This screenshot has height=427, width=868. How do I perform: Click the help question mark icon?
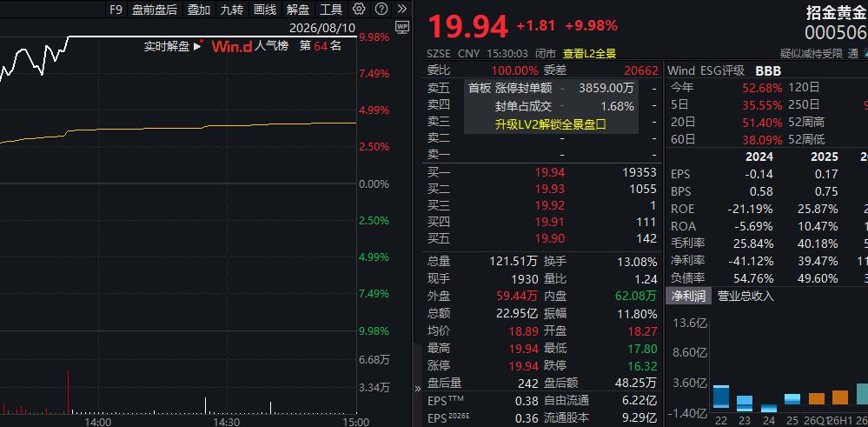click(x=381, y=9)
